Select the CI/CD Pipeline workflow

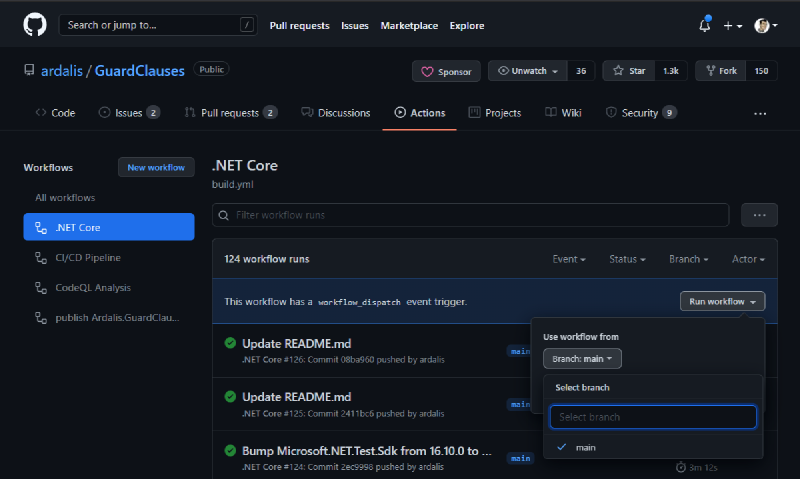click(x=109, y=258)
